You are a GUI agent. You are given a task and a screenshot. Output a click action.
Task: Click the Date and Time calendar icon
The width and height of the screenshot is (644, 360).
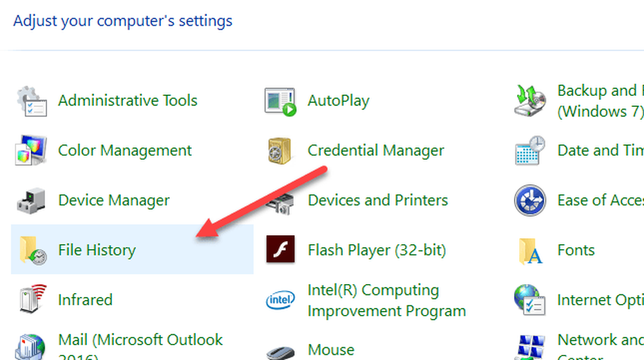tap(530, 151)
